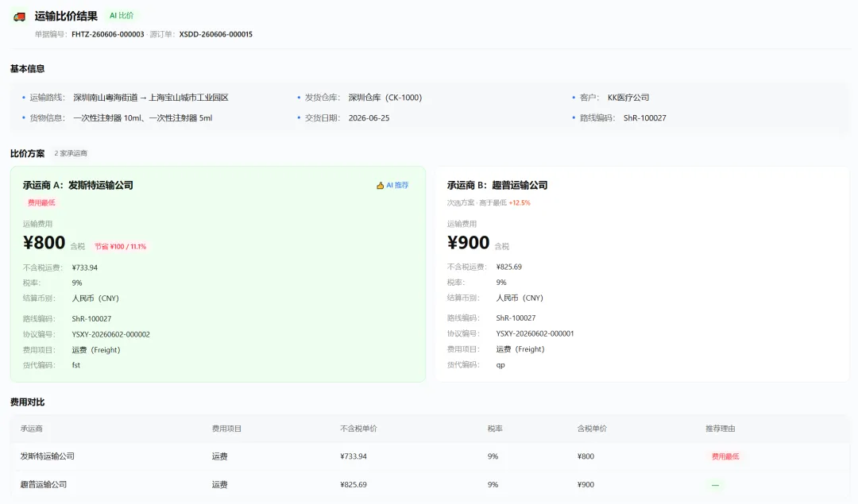This screenshot has width=858, height=504.
Task: Click the forwarder code fst
Action: (76, 364)
